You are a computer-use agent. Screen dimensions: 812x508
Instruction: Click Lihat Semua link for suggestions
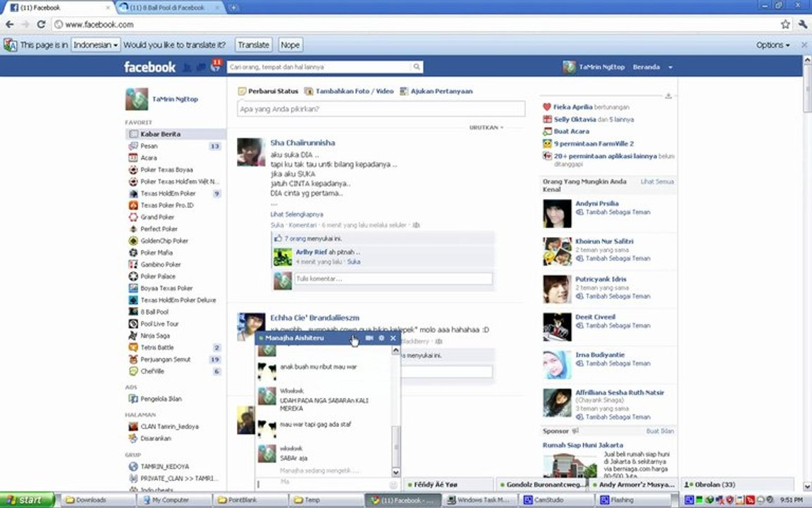pyautogui.click(x=657, y=182)
